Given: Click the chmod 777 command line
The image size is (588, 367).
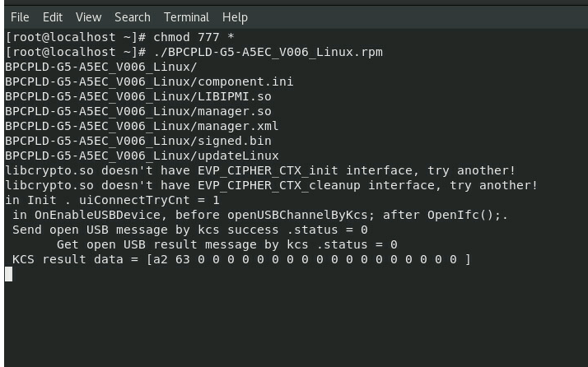Looking at the screenshot, I should [119, 37].
